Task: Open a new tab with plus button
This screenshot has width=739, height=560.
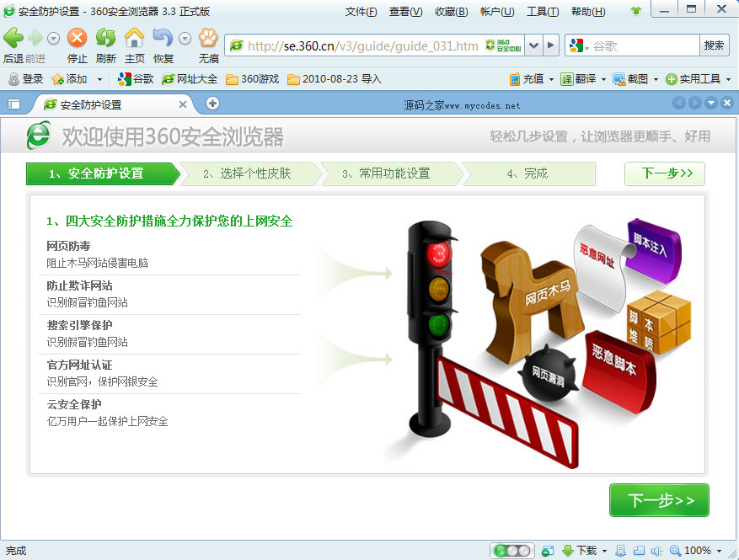Action: (x=212, y=103)
